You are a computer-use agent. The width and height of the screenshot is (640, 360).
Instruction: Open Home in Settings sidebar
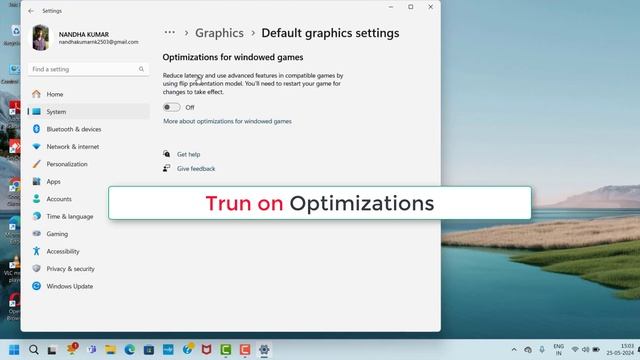click(88, 94)
